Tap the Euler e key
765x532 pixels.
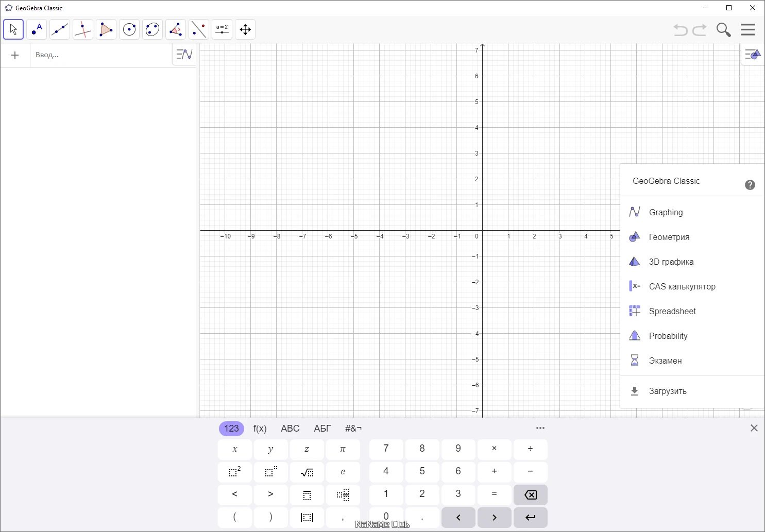[x=343, y=472]
